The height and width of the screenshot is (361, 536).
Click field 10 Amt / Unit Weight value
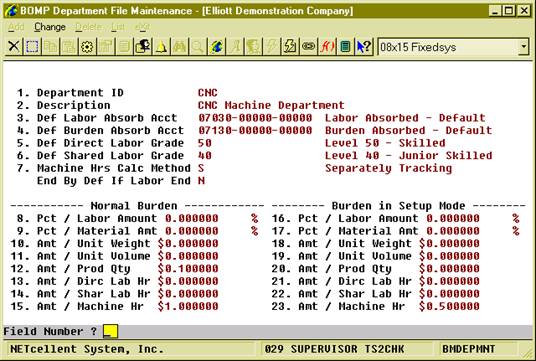tap(188, 243)
